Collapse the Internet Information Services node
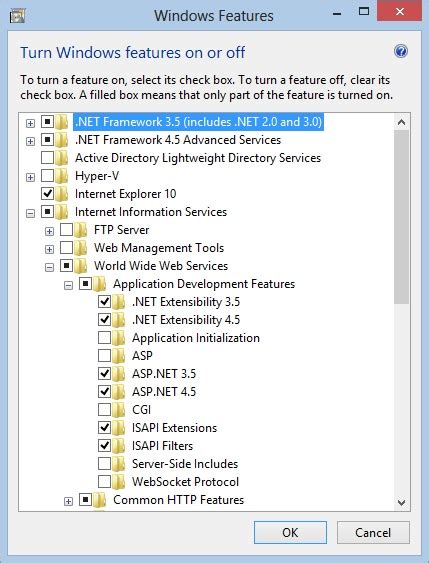The width and height of the screenshot is (429, 563). [x=31, y=213]
